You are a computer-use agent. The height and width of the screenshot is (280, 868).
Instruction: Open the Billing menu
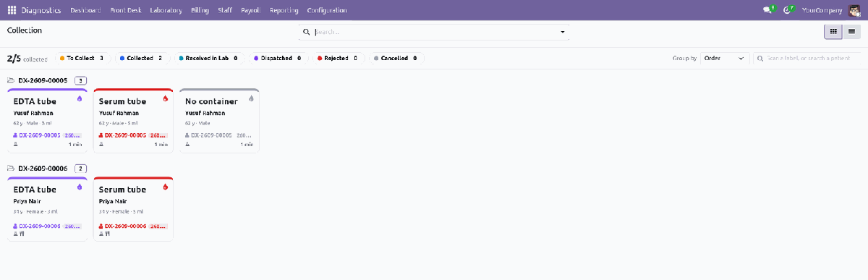[200, 10]
